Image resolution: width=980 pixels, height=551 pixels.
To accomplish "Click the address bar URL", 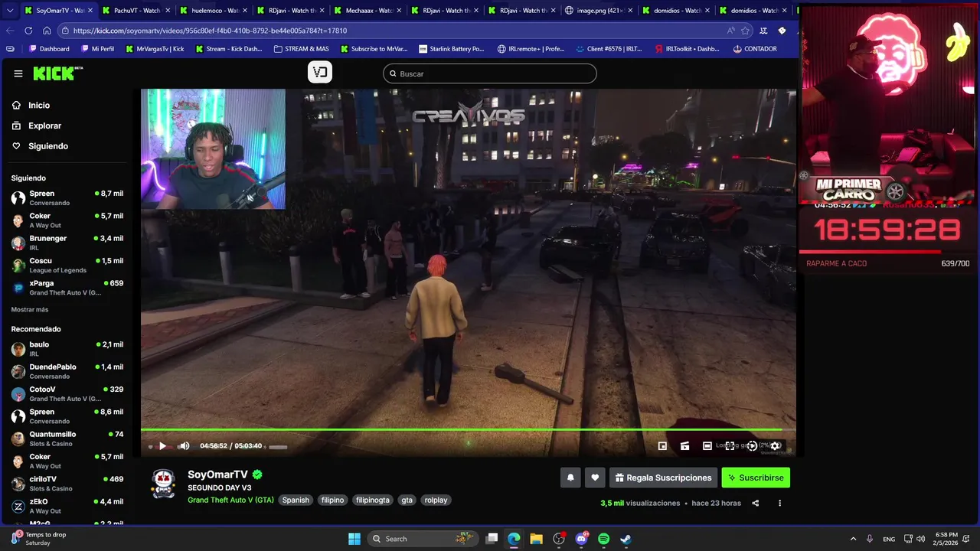I will pyautogui.click(x=211, y=31).
